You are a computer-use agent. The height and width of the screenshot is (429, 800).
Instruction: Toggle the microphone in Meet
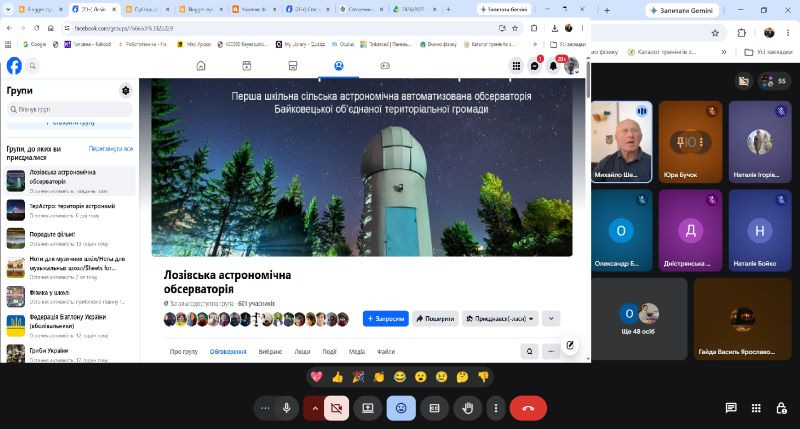click(287, 408)
